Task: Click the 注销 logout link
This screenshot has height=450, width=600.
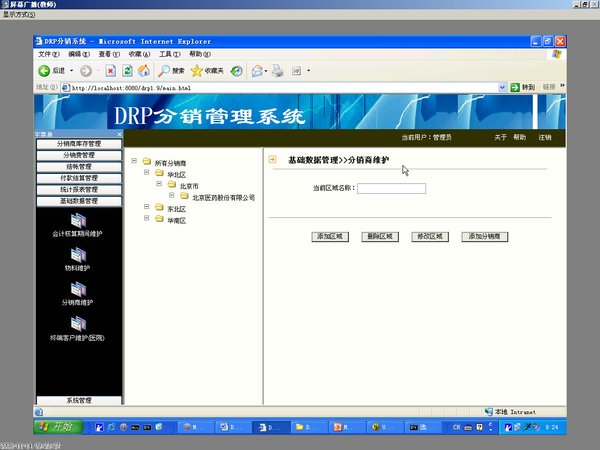Action: click(545, 137)
